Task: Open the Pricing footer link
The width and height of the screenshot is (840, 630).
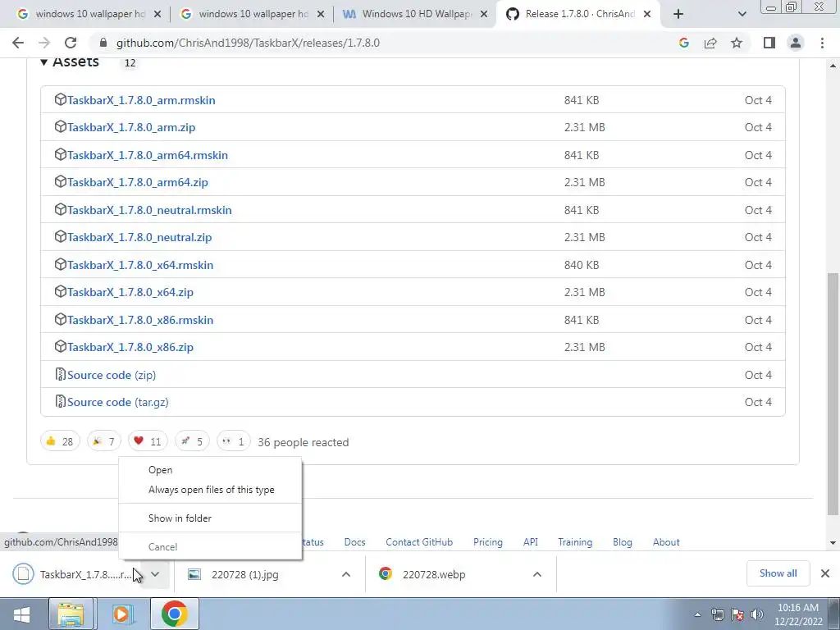Action: coord(488,542)
